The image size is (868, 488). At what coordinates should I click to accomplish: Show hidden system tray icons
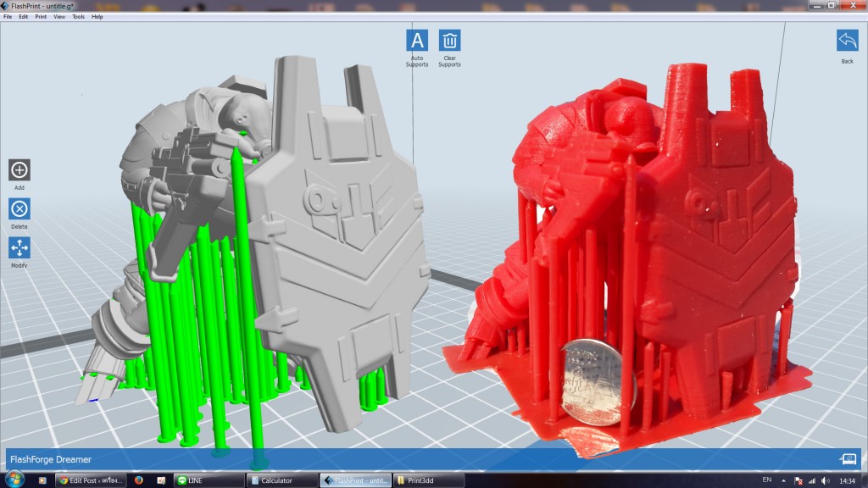pos(783,480)
